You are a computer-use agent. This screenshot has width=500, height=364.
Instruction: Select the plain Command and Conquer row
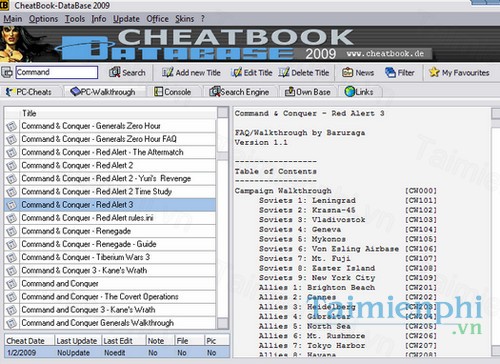[x=110, y=284]
